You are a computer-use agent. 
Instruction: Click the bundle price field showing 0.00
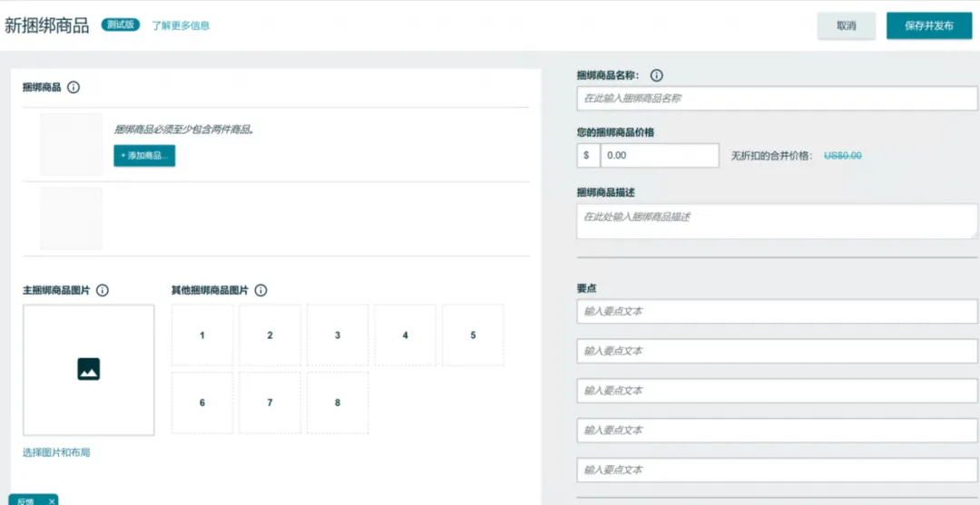tap(660, 155)
